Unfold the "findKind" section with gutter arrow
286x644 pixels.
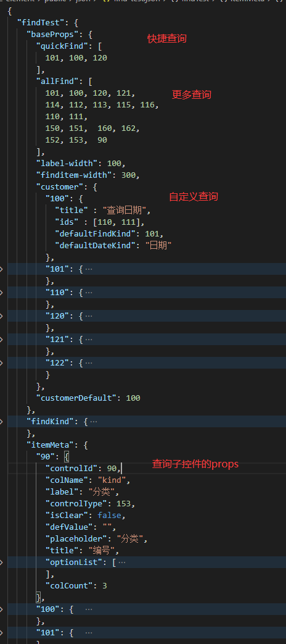pyautogui.click(x=1, y=421)
